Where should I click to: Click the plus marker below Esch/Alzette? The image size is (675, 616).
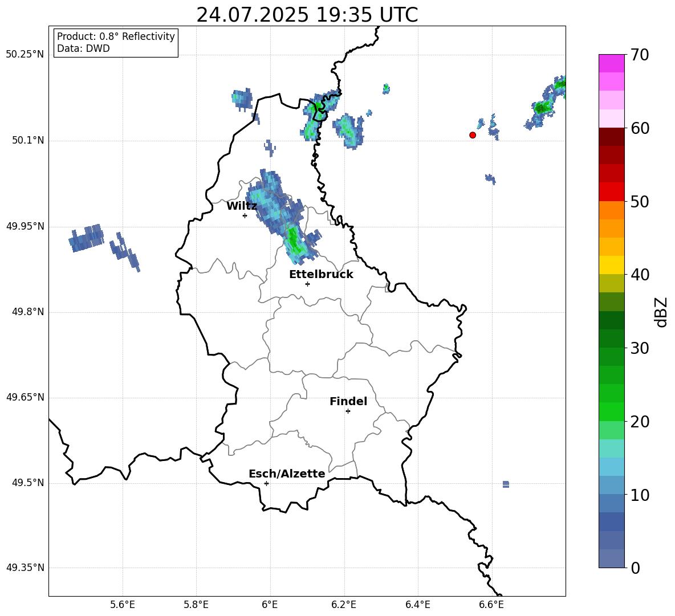point(266,483)
